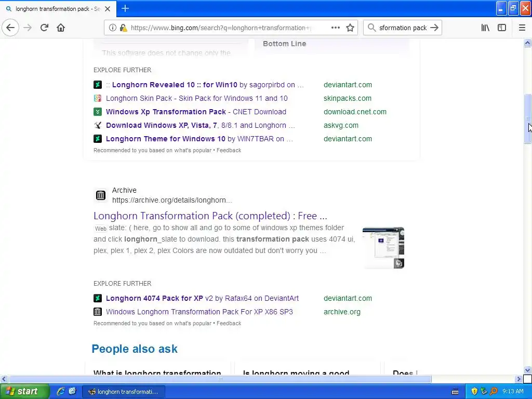The image size is (532, 399).
Task: Open Longhorn 4074 Pack for XP link
Action: [x=202, y=299]
